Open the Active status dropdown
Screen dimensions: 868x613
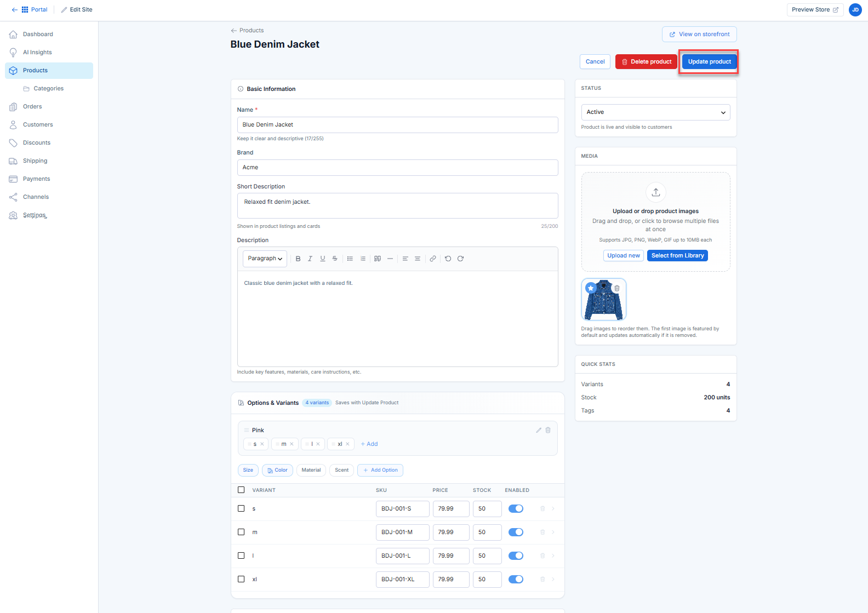tap(655, 112)
